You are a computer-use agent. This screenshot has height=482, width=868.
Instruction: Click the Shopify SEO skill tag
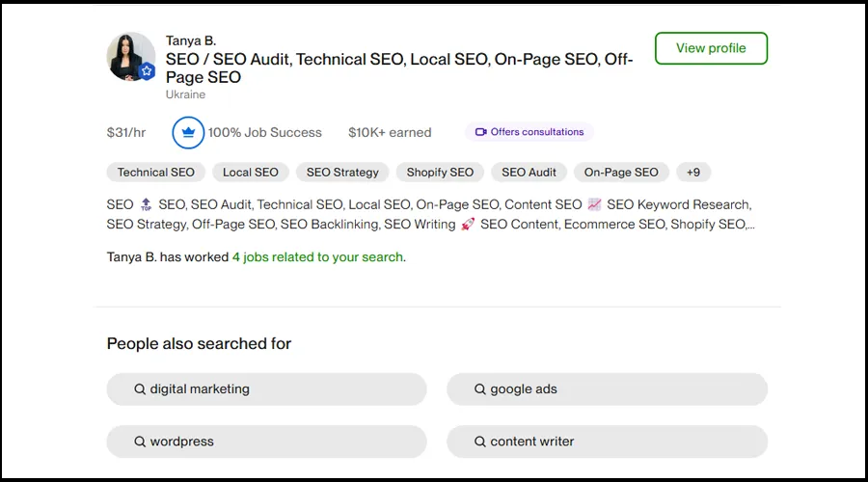tap(440, 173)
